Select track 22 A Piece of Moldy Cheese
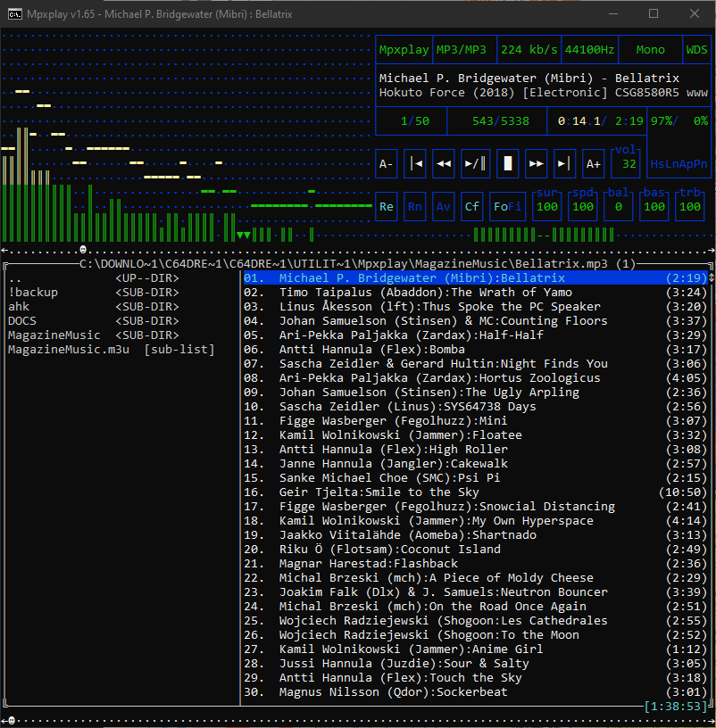This screenshot has height=728, width=716. tap(475, 578)
